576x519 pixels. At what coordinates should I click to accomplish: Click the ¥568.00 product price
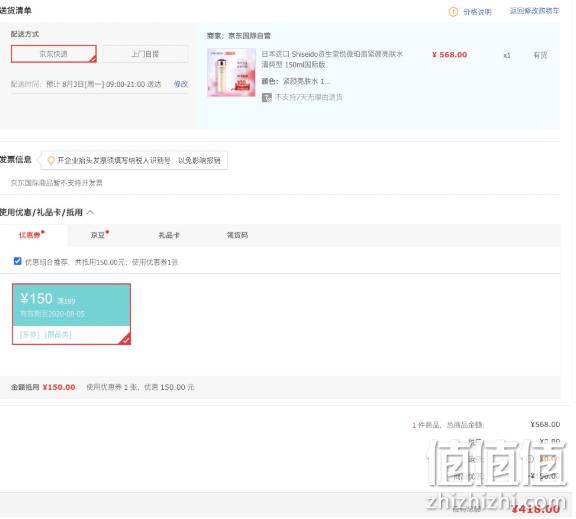450,55
